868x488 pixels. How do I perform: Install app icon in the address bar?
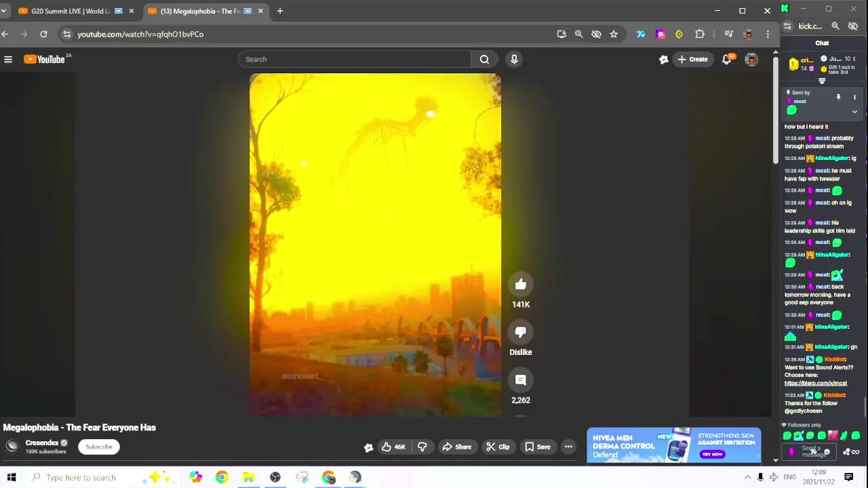pyautogui.click(x=561, y=34)
